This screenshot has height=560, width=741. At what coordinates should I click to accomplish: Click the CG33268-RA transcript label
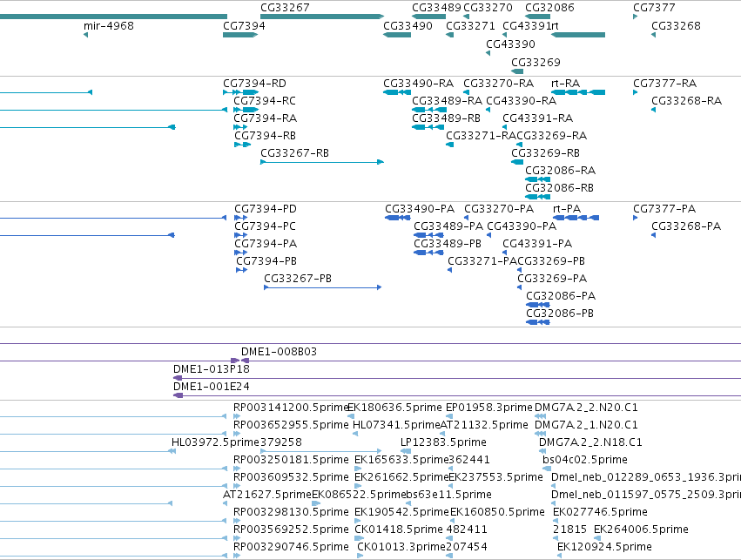[x=686, y=101]
